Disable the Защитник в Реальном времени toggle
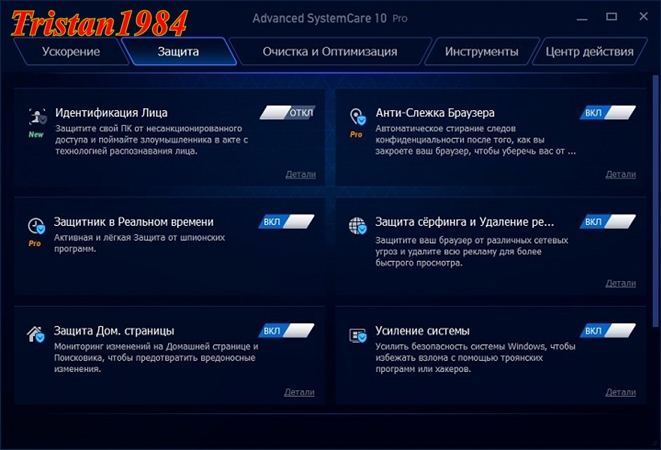 (x=287, y=222)
